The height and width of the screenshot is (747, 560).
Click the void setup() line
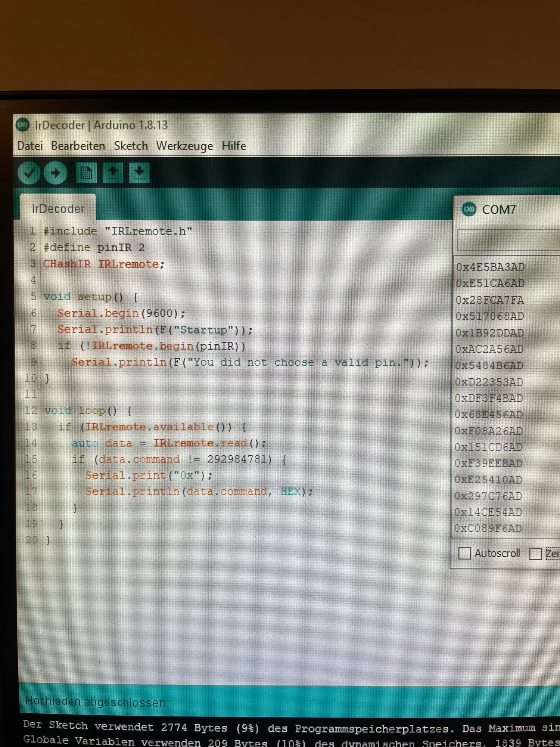[91, 297]
